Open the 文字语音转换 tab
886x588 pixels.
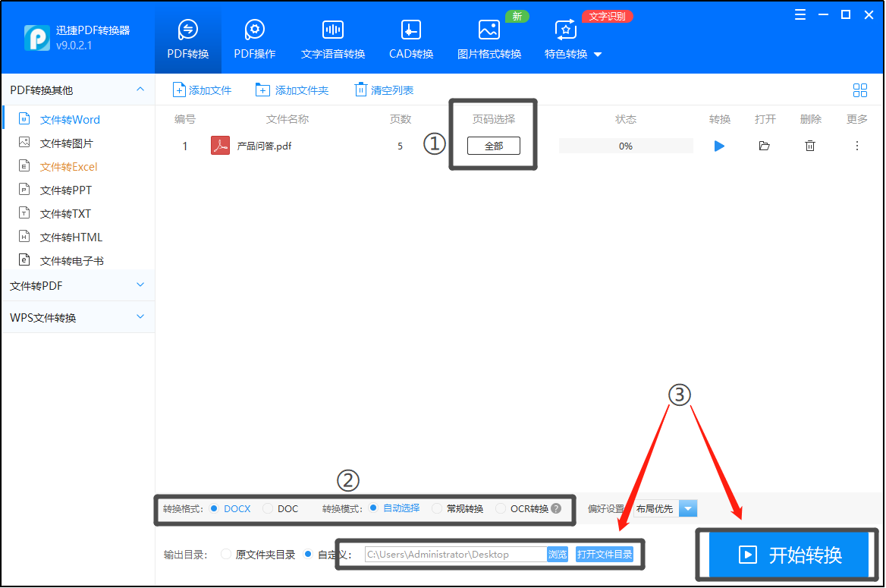coord(333,39)
